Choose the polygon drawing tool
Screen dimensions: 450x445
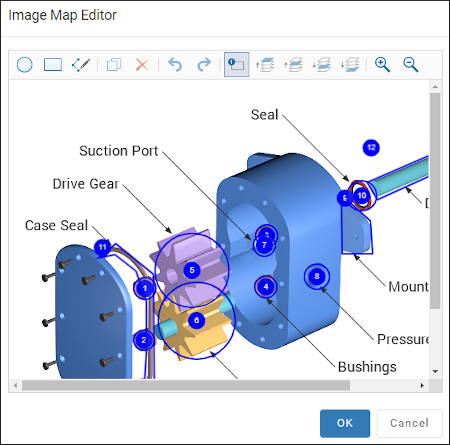point(81,64)
